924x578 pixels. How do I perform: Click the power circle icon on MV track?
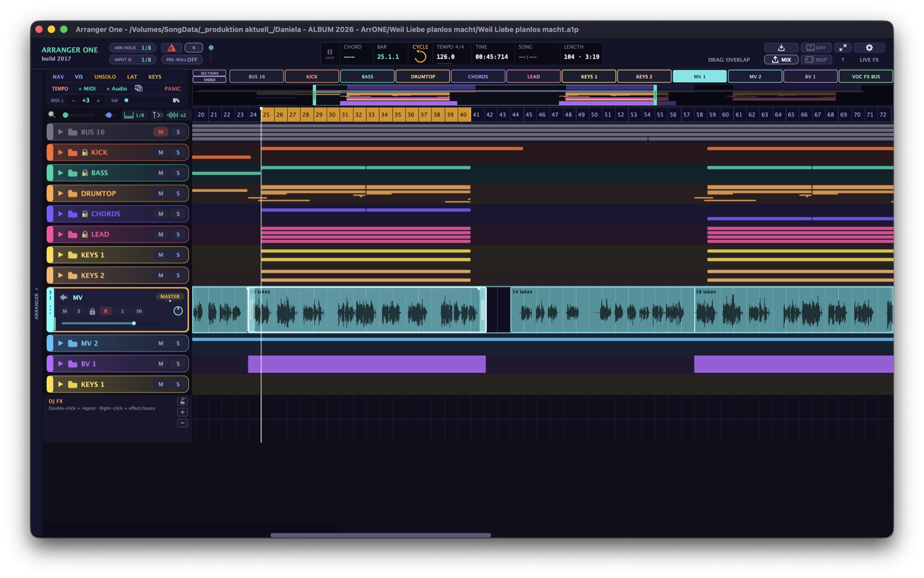tap(178, 311)
